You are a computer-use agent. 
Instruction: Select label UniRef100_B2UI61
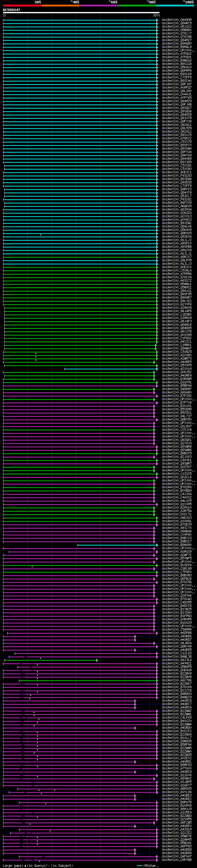[177, 406]
